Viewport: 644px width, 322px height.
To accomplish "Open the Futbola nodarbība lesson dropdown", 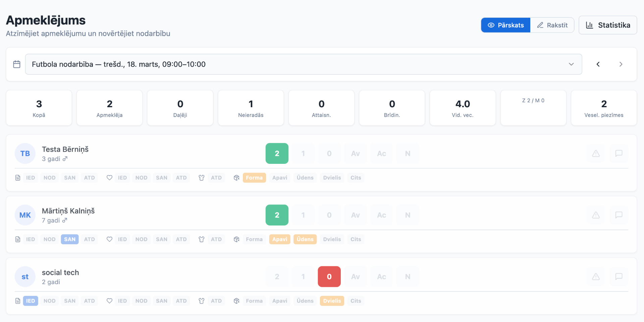I will pos(304,64).
